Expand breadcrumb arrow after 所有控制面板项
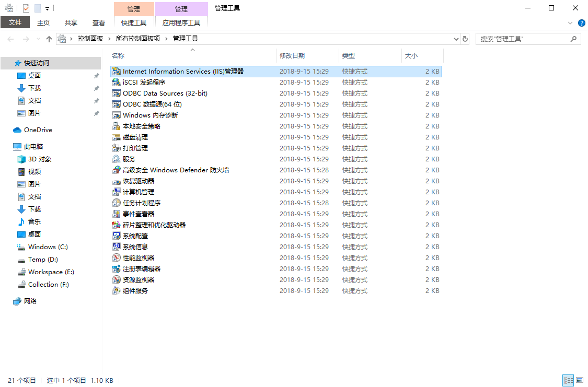 (166, 39)
